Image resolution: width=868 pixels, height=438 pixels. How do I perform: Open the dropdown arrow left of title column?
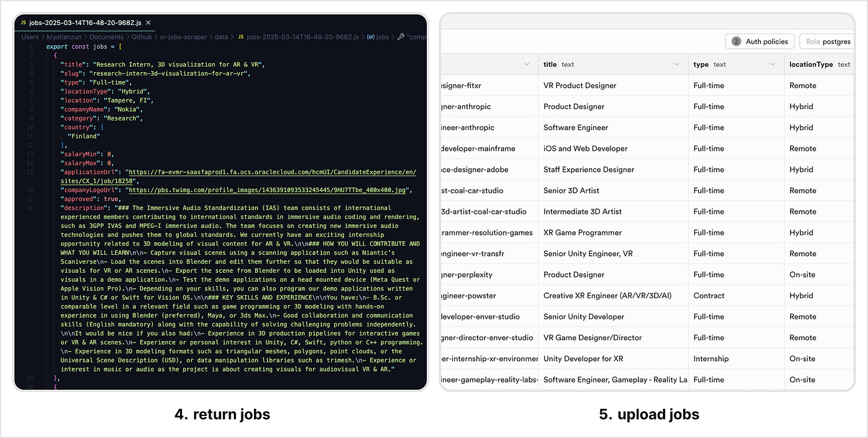(x=526, y=64)
